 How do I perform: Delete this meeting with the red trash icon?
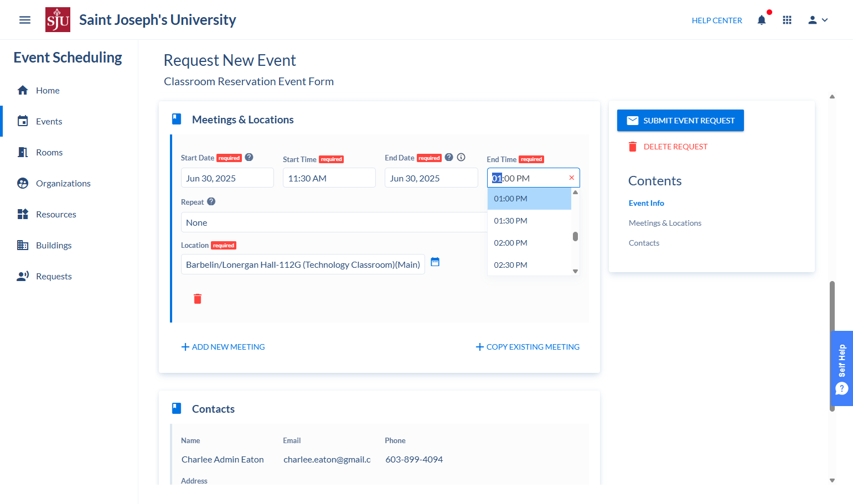pos(198,299)
